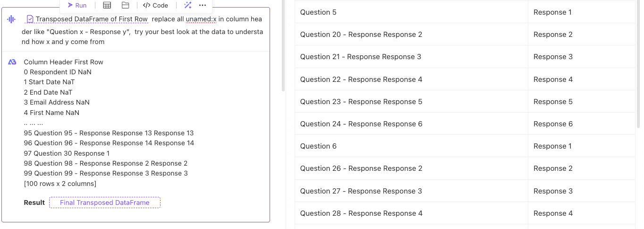Click the Final Transposed DataFrame result tag
This screenshot has height=229, width=644.
(x=105, y=203)
